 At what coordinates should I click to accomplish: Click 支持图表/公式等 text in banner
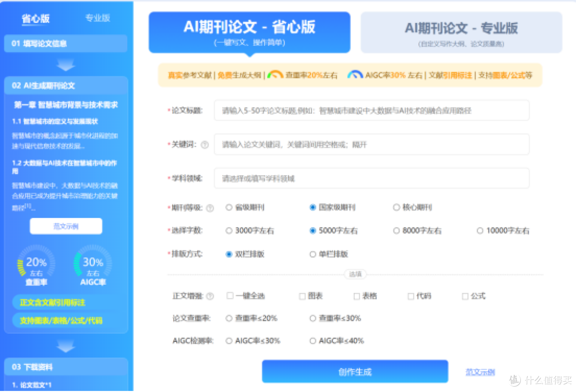click(505, 75)
